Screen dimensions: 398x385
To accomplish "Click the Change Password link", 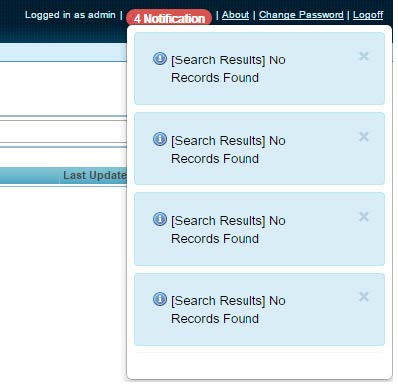I will [301, 15].
